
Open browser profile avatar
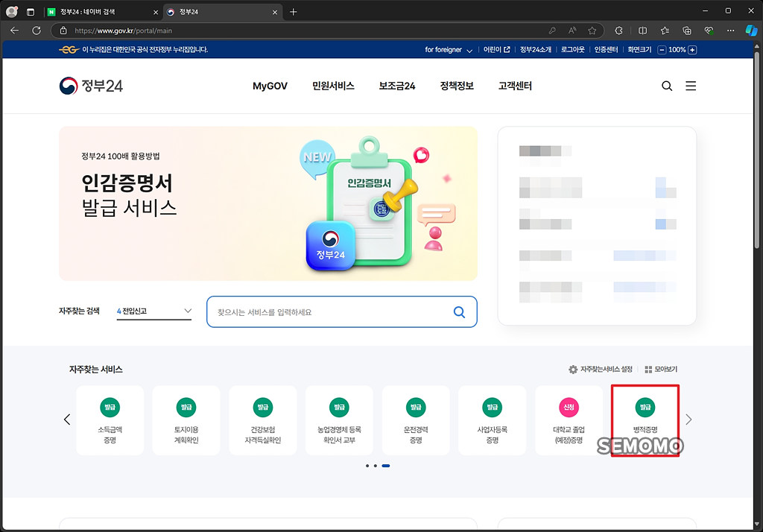[x=12, y=12]
